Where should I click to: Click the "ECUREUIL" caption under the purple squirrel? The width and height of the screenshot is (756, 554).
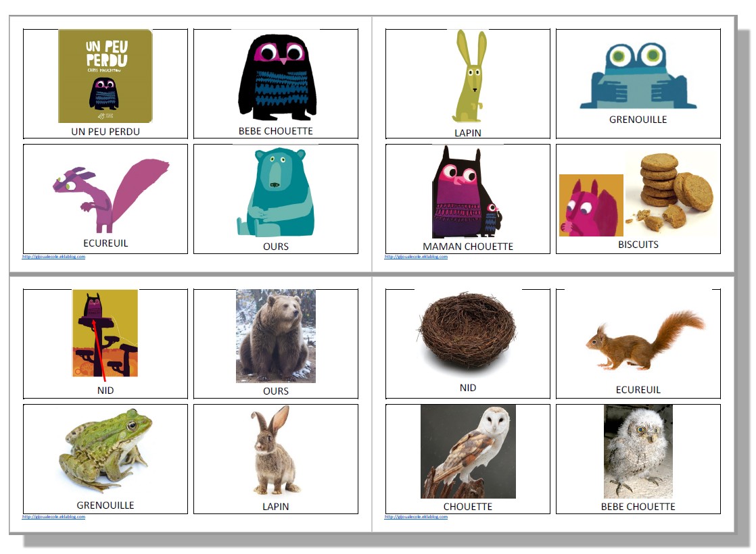point(105,243)
